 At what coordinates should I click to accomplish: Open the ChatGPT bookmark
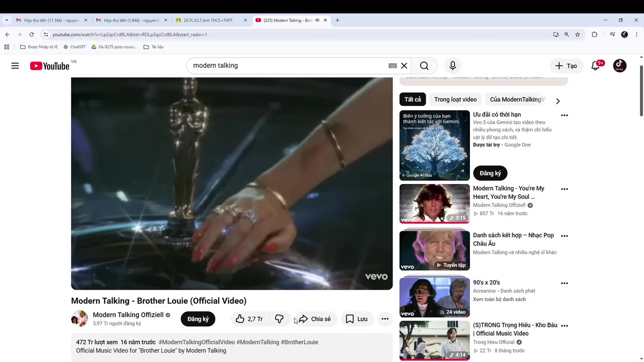coord(74,47)
